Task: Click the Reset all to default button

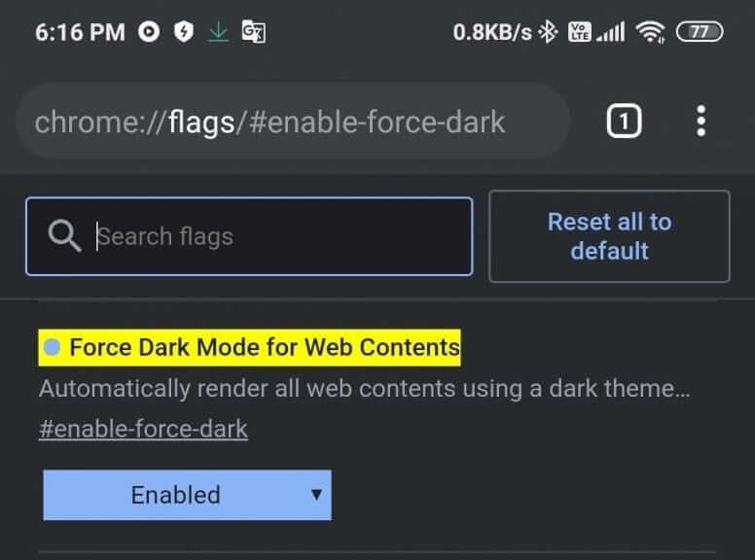Action: click(x=609, y=236)
